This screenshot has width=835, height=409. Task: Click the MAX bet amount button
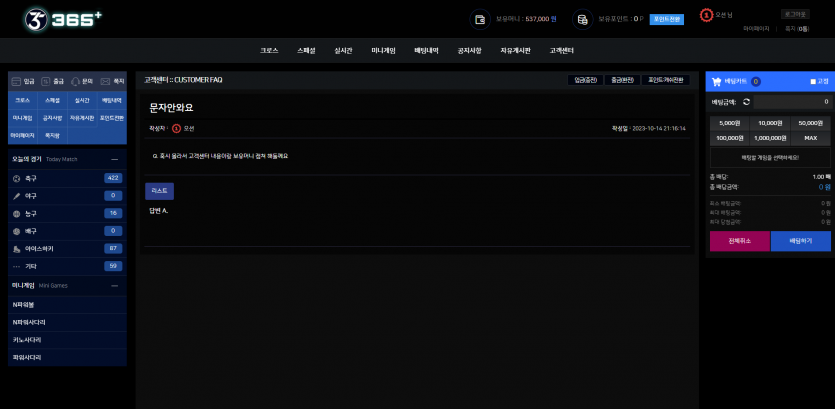point(811,138)
